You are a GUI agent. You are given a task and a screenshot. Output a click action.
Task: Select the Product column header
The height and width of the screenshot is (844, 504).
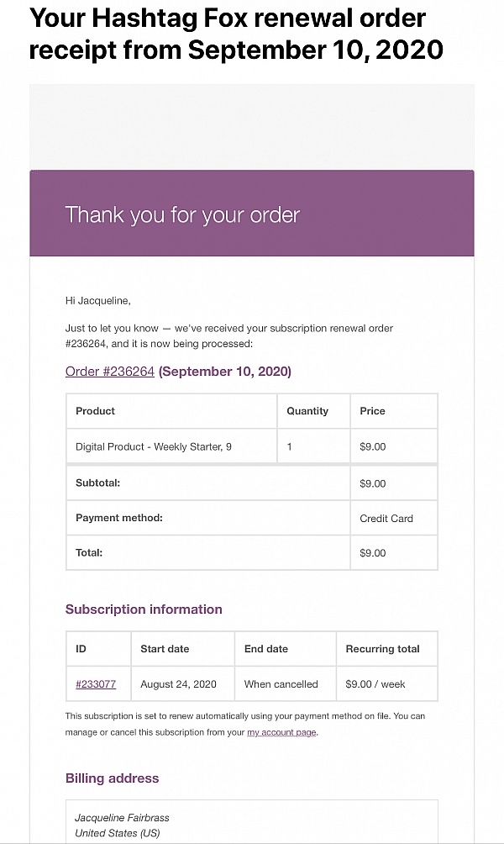point(95,411)
